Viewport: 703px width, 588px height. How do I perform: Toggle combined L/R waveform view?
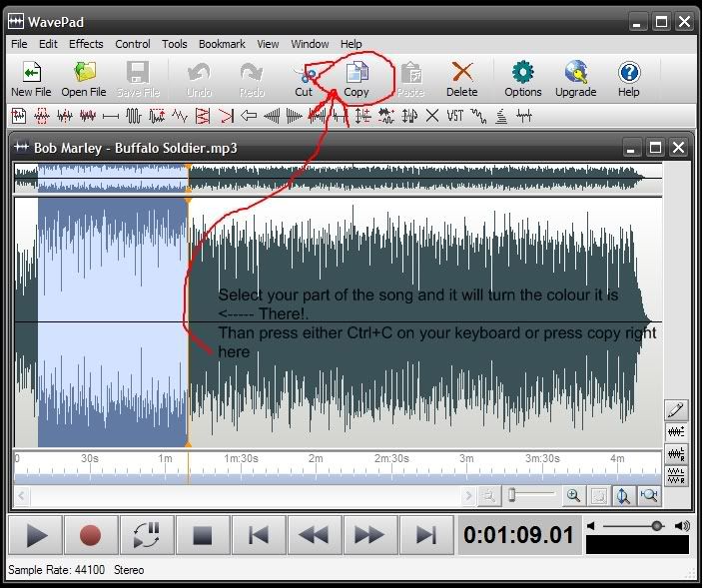[676, 453]
